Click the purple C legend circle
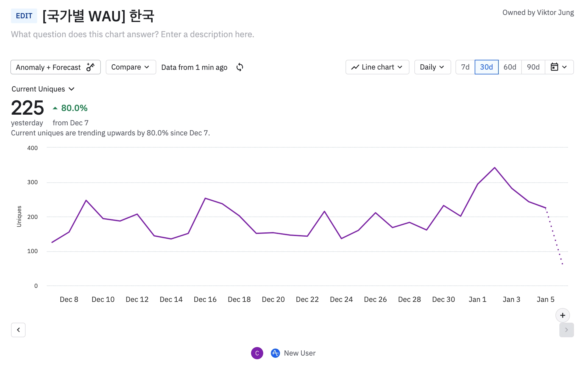588x369 pixels. point(257,353)
